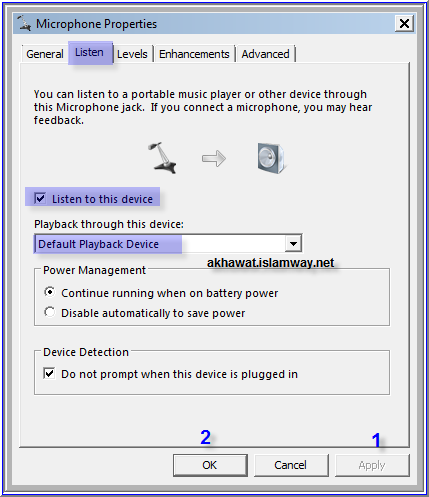Click the arrow between microphone and speaker

tap(214, 158)
